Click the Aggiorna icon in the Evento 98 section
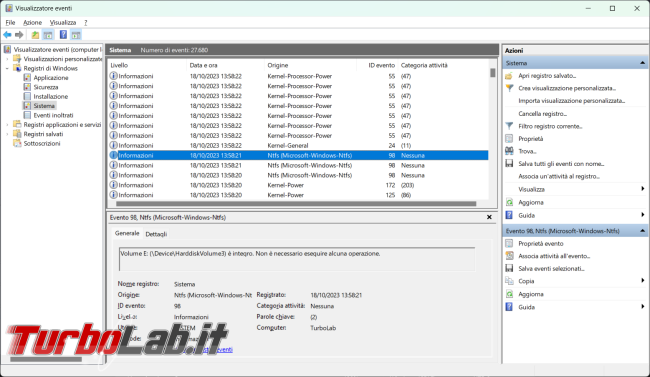The height and width of the screenshot is (377, 650). point(509,294)
